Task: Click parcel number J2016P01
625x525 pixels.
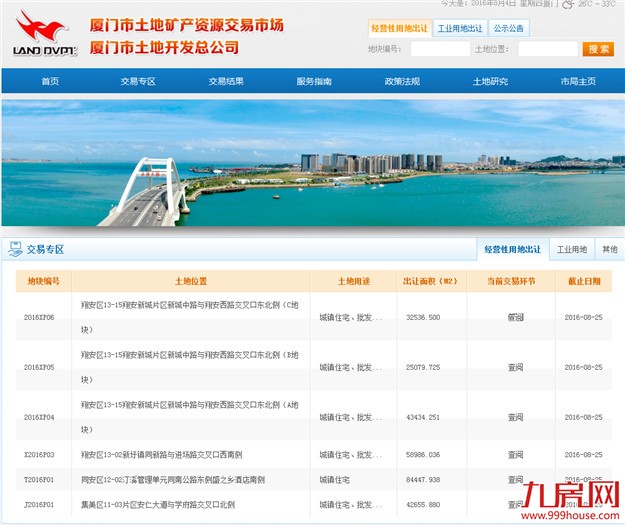Action: (x=39, y=505)
